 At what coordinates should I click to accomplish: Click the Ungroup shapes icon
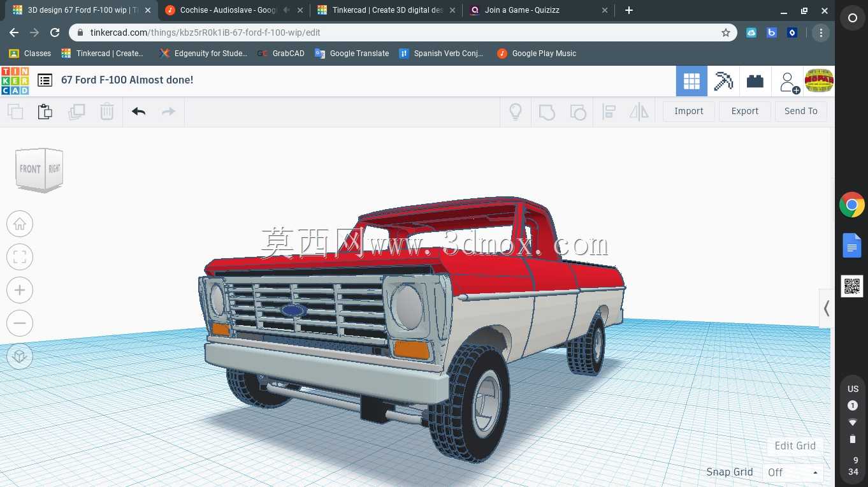(577, 112)
